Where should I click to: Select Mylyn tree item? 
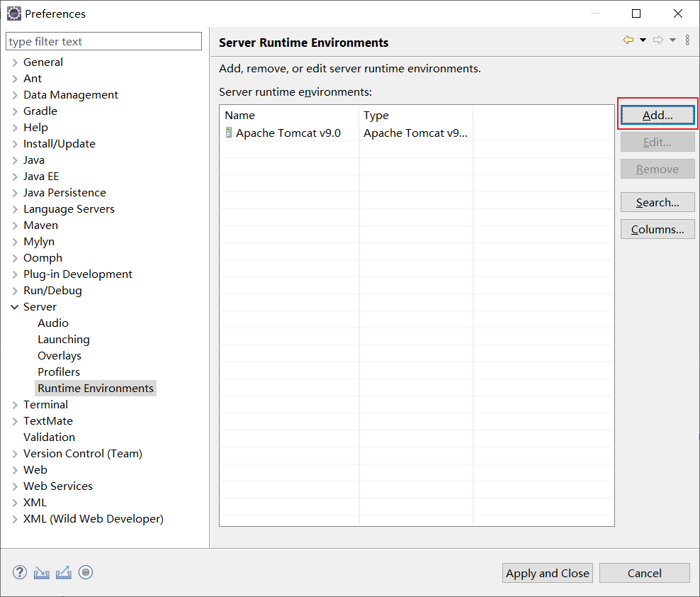tap(39, 241)
